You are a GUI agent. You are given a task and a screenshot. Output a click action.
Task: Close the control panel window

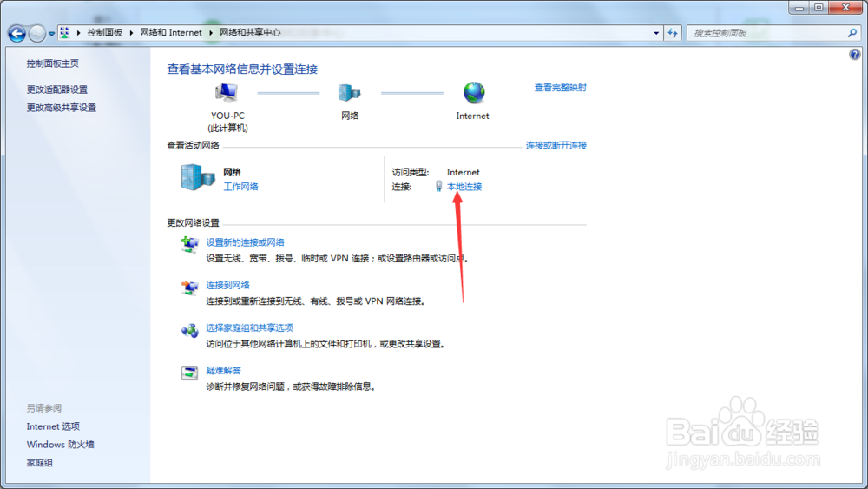pyautogui.click(x=845, y=8)
